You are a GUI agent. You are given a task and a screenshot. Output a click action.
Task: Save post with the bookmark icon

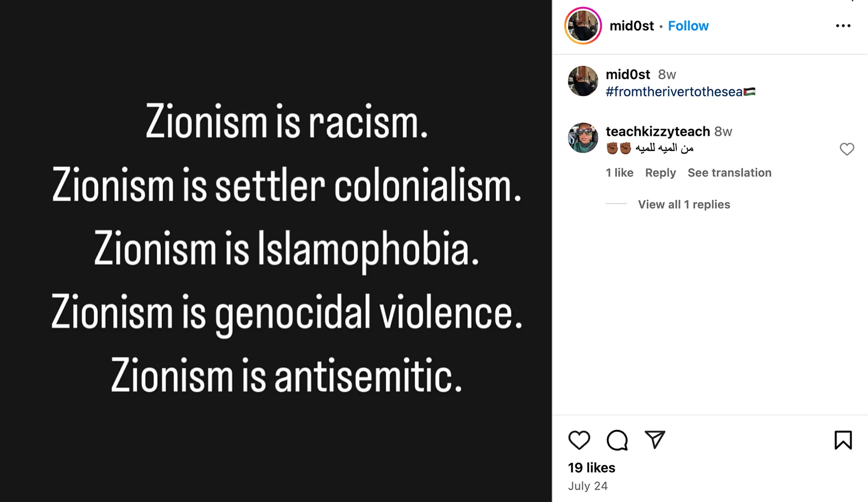pos(843,440)
